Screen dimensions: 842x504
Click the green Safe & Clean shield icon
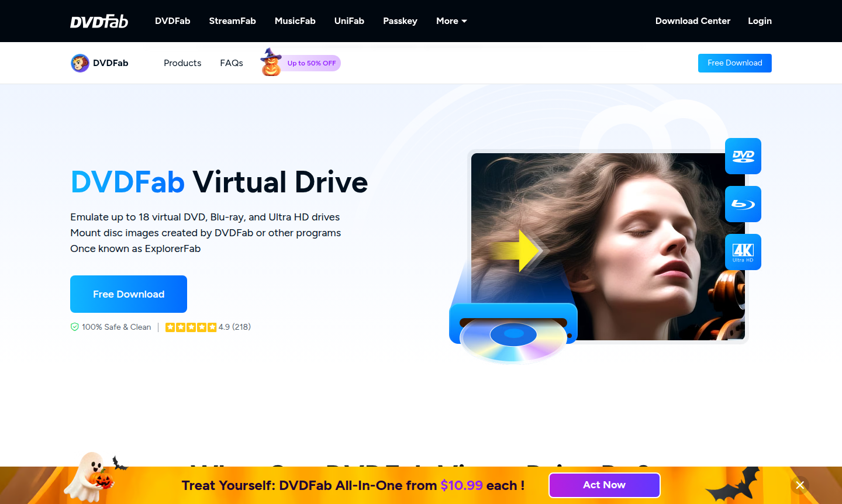[x=74, y=327]
